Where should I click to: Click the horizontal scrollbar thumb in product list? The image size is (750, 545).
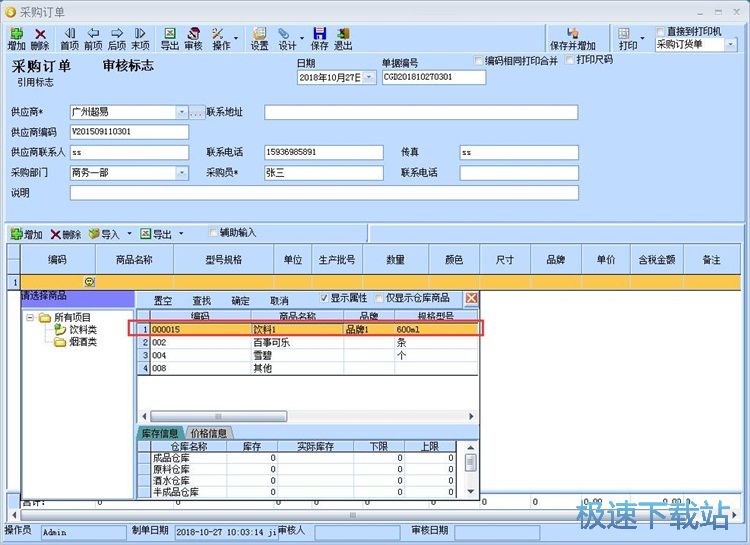218,416
